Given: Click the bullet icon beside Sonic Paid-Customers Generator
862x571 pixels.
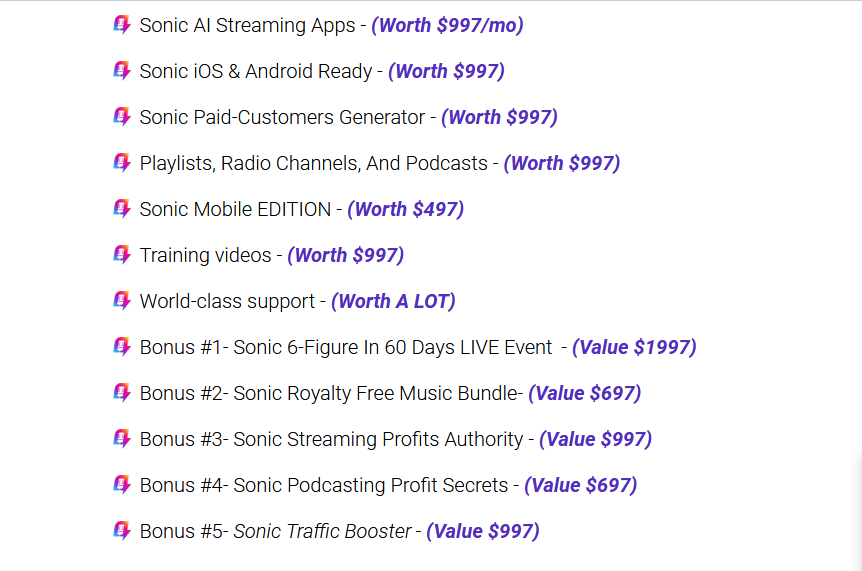Looking at the screenshot, I should (x=122, y=117).
